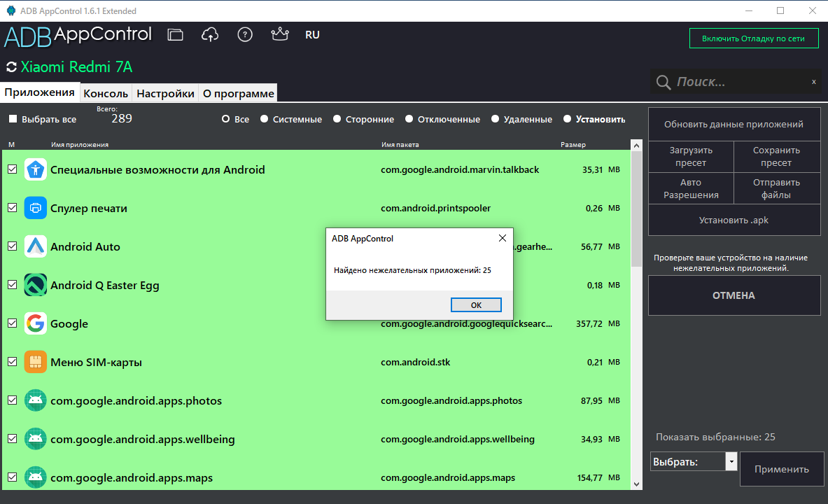Select the Установить radio option

click(567, 119)
